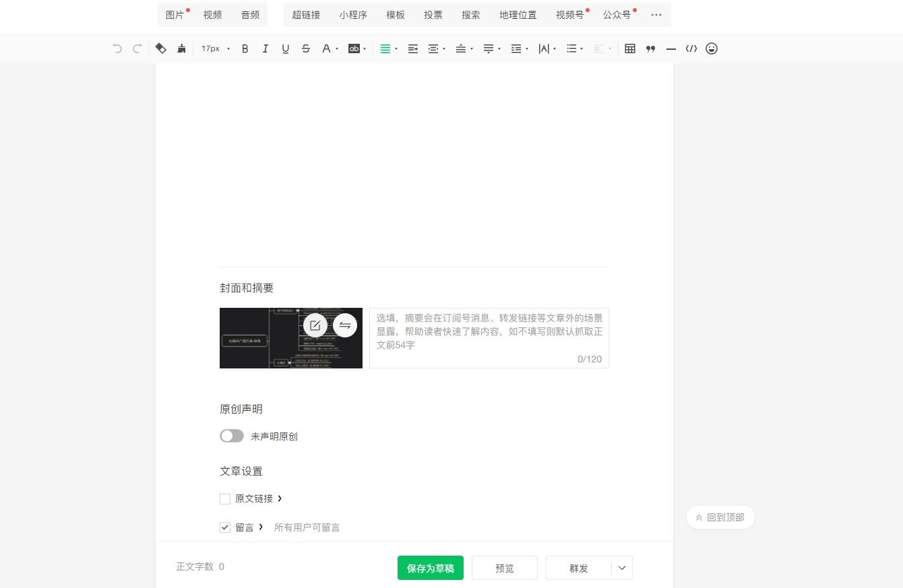
Task: Open the 图片 insert menu
Action: (175, 15)
